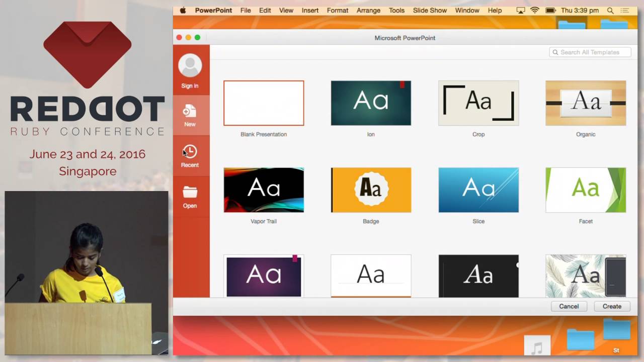Select the Blank Presentation template
The height and width of the screenshot is (362, 644).
(264, 103)
